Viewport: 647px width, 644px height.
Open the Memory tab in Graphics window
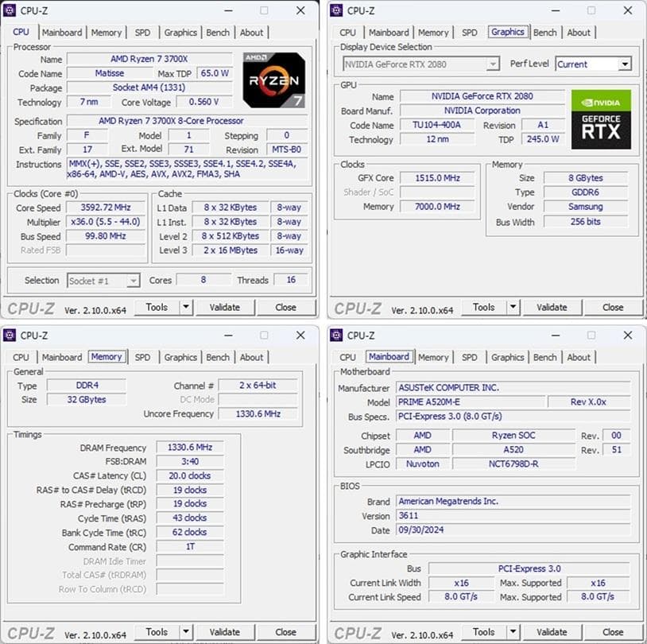point(434,33)
